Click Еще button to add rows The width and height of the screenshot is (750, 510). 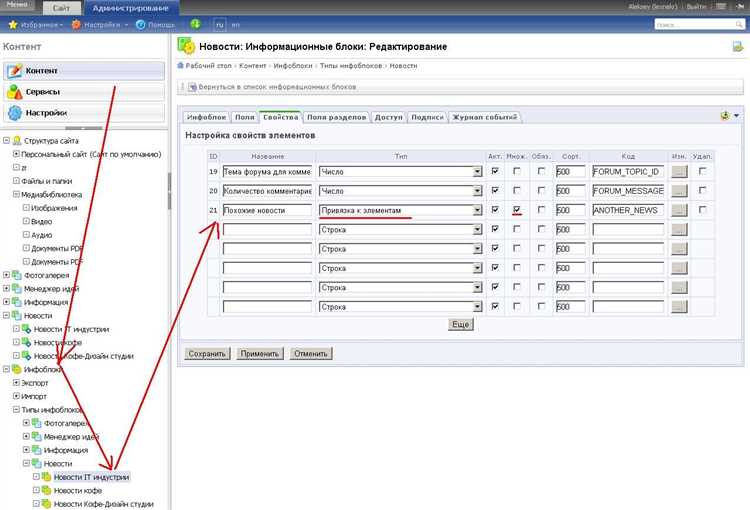coord(461,324)
